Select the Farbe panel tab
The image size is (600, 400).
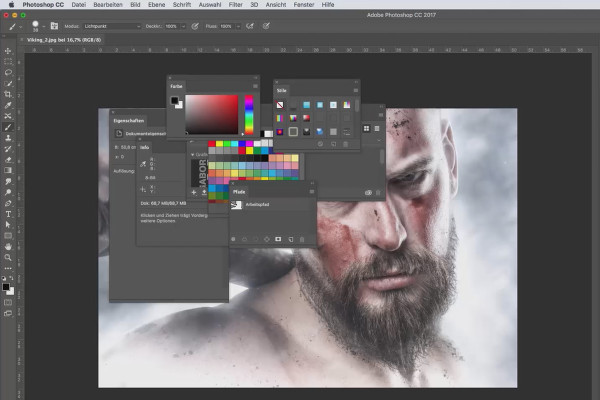(x=176, y=87)
